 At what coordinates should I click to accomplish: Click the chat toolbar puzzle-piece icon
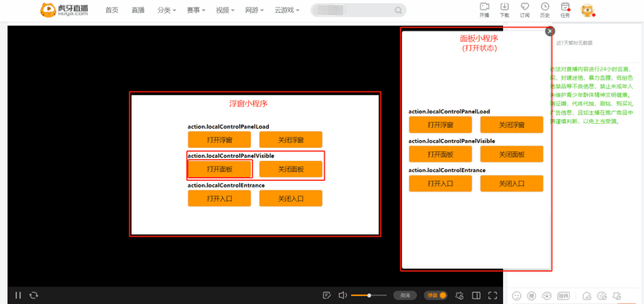point(616,295)
